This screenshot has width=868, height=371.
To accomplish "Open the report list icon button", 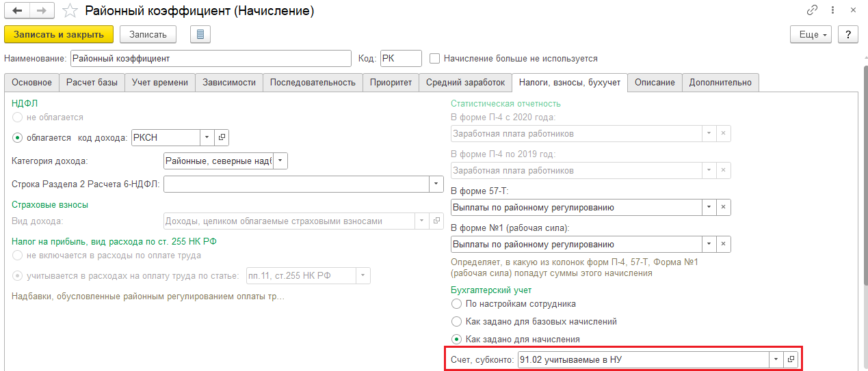I will click(200, 34).
